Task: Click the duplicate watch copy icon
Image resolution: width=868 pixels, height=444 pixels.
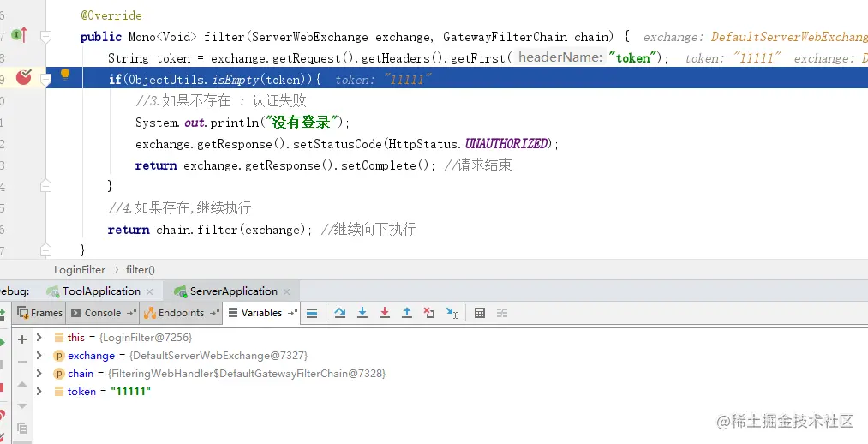Action: pos(22,428)
